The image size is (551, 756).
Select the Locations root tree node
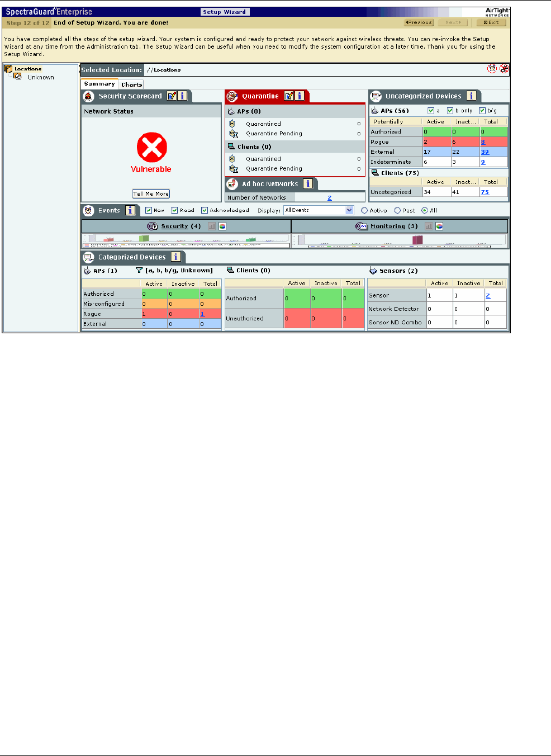28,69
